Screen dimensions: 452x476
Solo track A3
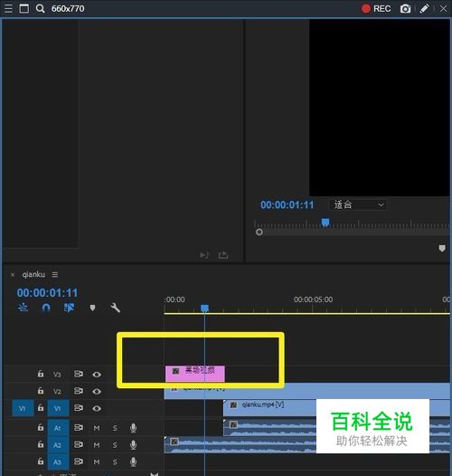coord(115,462)
